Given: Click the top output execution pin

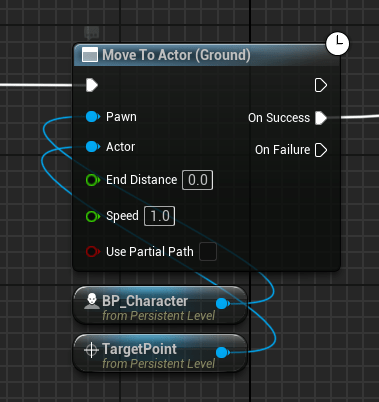Looking at the screenshot, I should coord(321,85).
